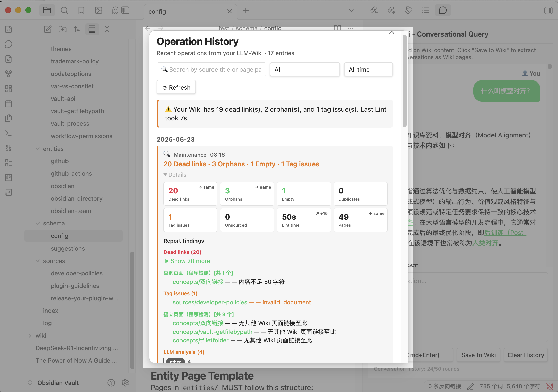Click the search by source title field
The width and height of the screenshot is (558, 392).
pos(211,70)
